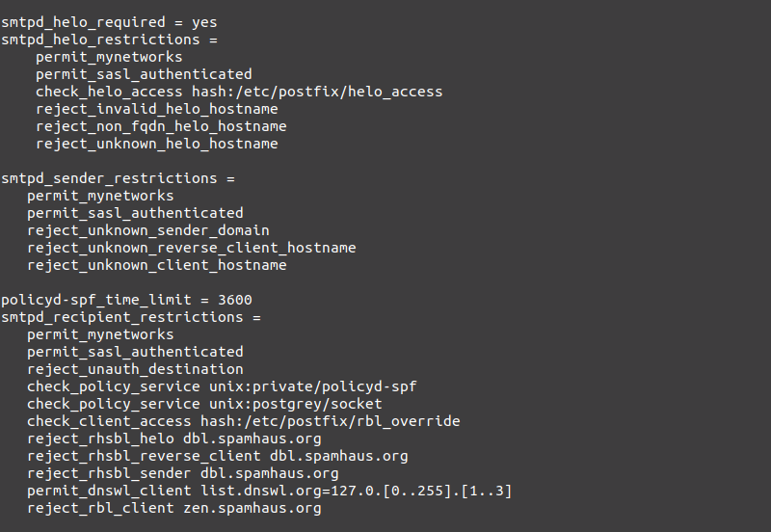
Task: Click reject_non_fqdn_helo_hostname text
Action: [161, 126]
